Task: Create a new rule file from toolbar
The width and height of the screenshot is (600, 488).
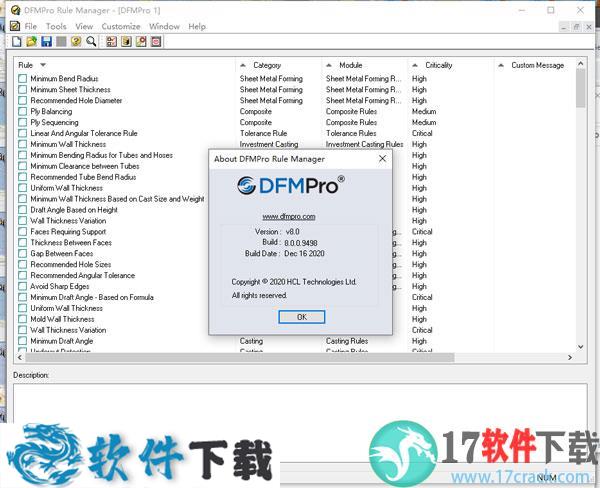Action: (x=17, y=41)
